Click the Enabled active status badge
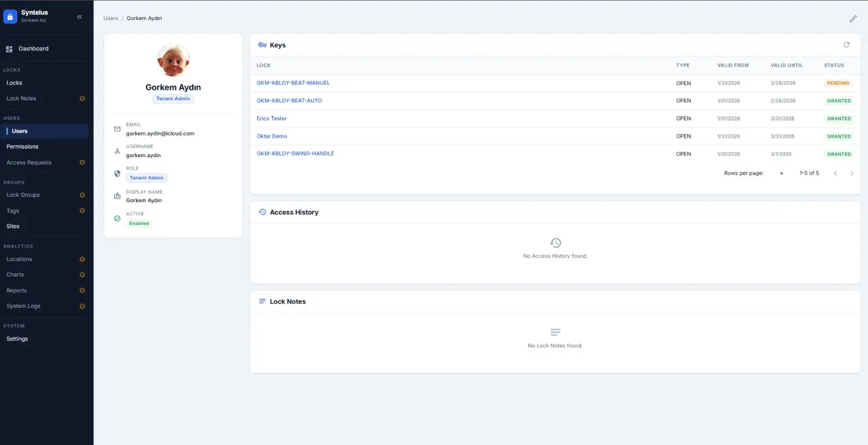Viewport: 868px width, 445px height. 139,223
